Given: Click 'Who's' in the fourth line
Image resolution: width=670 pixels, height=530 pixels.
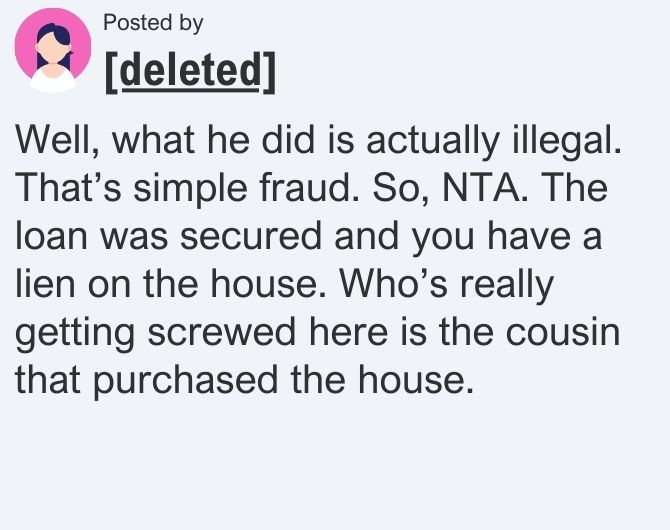Looking at the screenshot, I should [394, 283].
